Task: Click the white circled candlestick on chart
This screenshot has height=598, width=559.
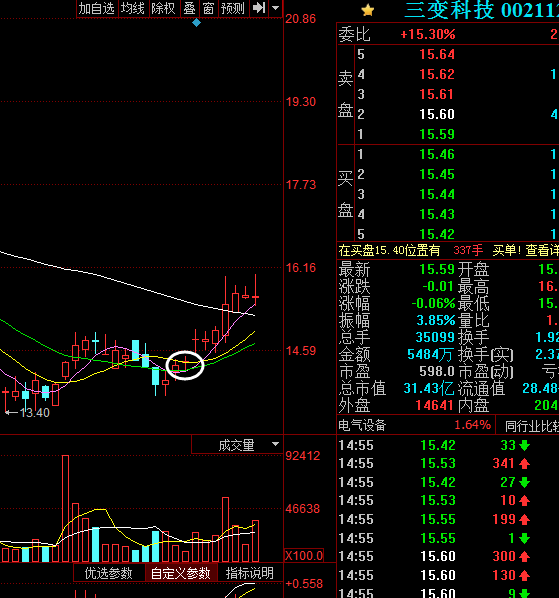Action: [x=185, y=365]
